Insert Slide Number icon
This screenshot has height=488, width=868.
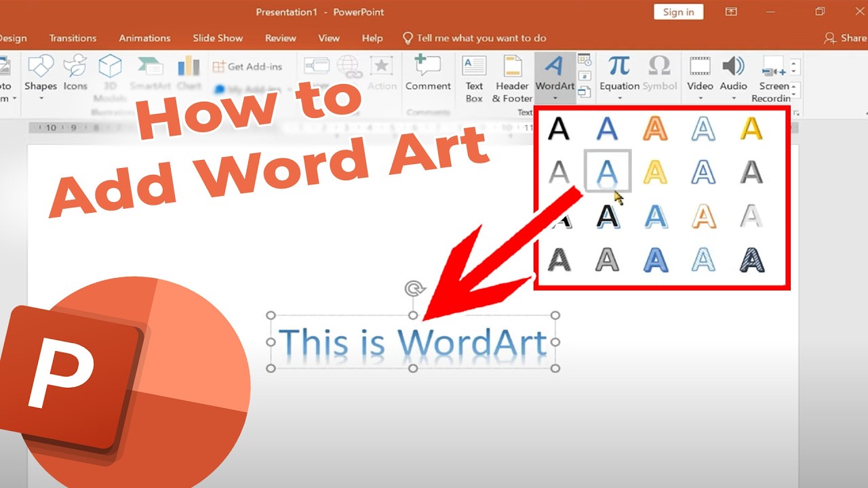(x=584, y=76)
